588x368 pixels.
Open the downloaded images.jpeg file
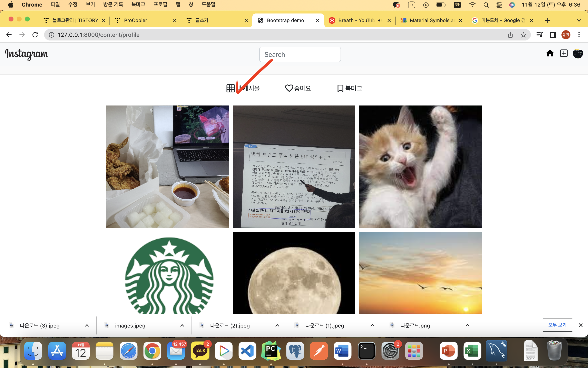130,325
